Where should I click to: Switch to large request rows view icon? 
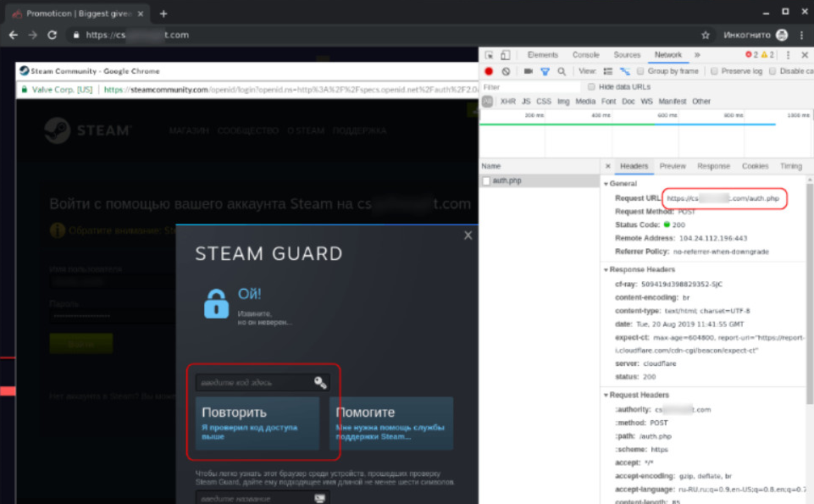608,71
